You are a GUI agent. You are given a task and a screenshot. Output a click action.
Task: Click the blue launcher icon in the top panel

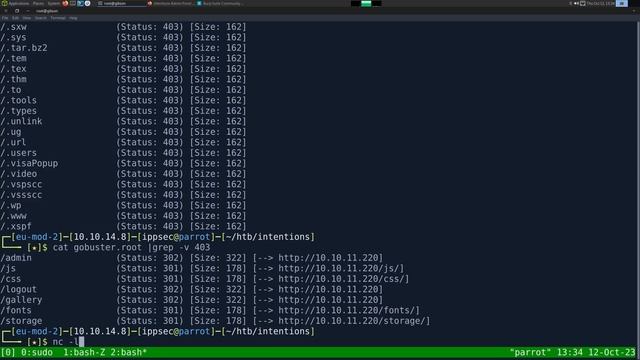80,3
